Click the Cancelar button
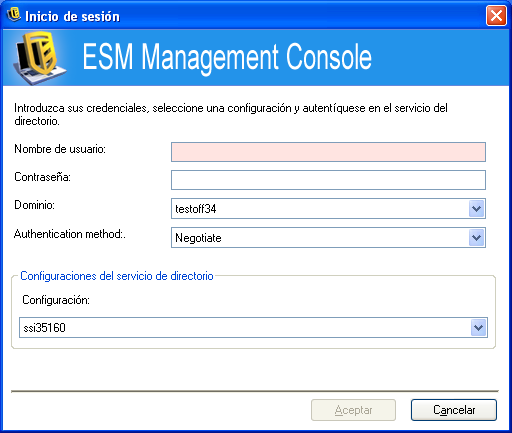Screen dimensions: 512x433 pyautogui.click(x=454, y=410)
